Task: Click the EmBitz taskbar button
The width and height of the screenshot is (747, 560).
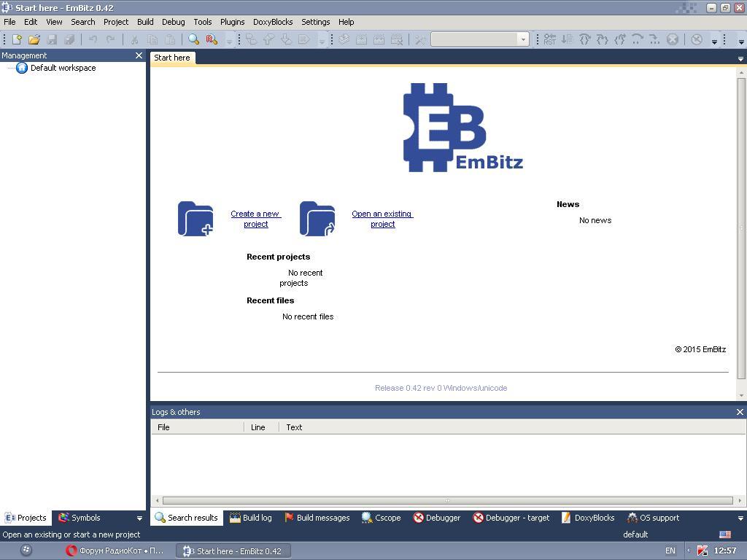Action: (x=233, y=551)
